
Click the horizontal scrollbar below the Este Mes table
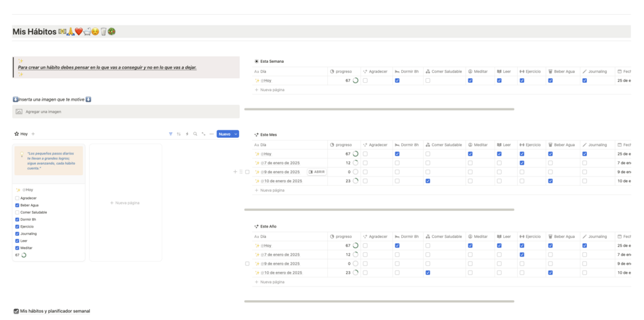379,210
